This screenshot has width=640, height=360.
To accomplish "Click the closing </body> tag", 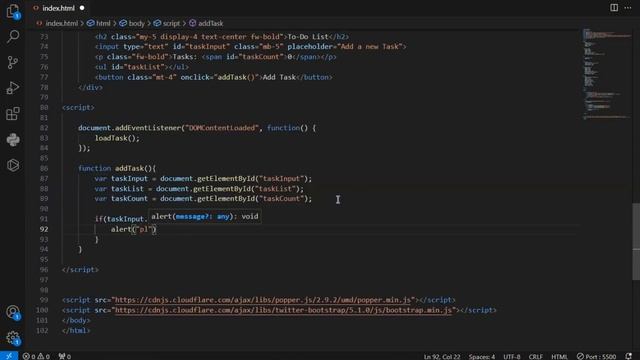I will [76, 320].
